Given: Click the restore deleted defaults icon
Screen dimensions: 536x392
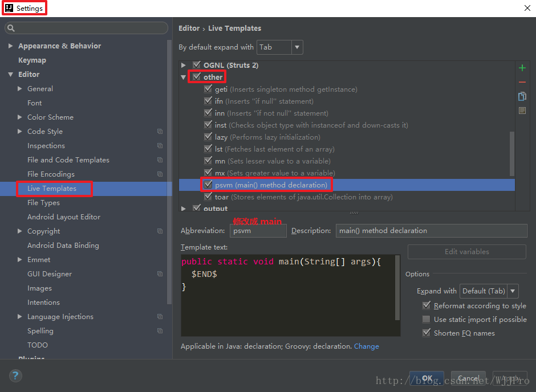Looking at the screenshot, I should point(522,111).
